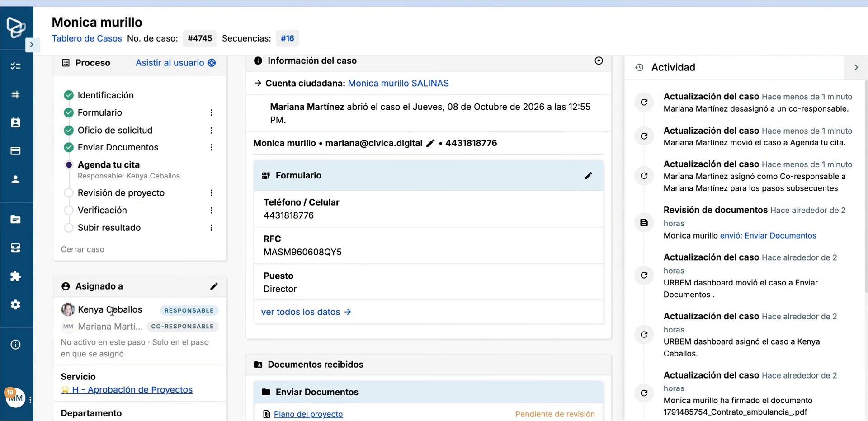Select the Agenda tu cita step
The image size is (868, 421).
[108, 164]
